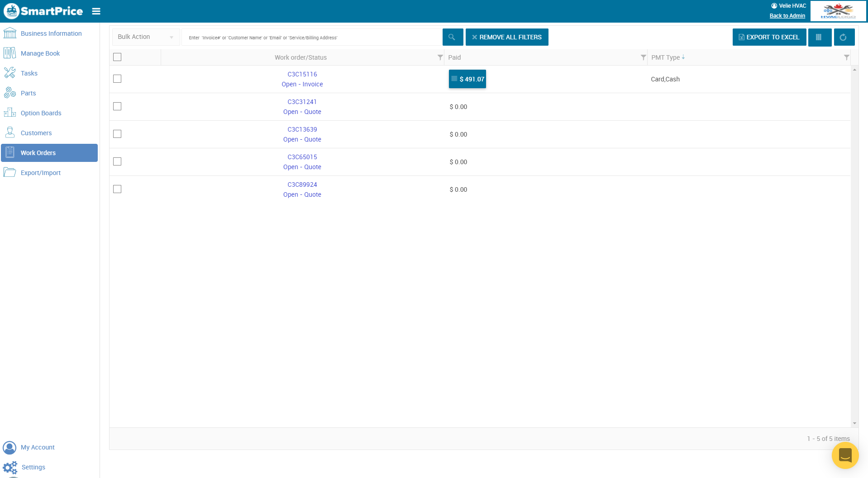
Task: Open the column chooser icon
Action: point(819,37)
